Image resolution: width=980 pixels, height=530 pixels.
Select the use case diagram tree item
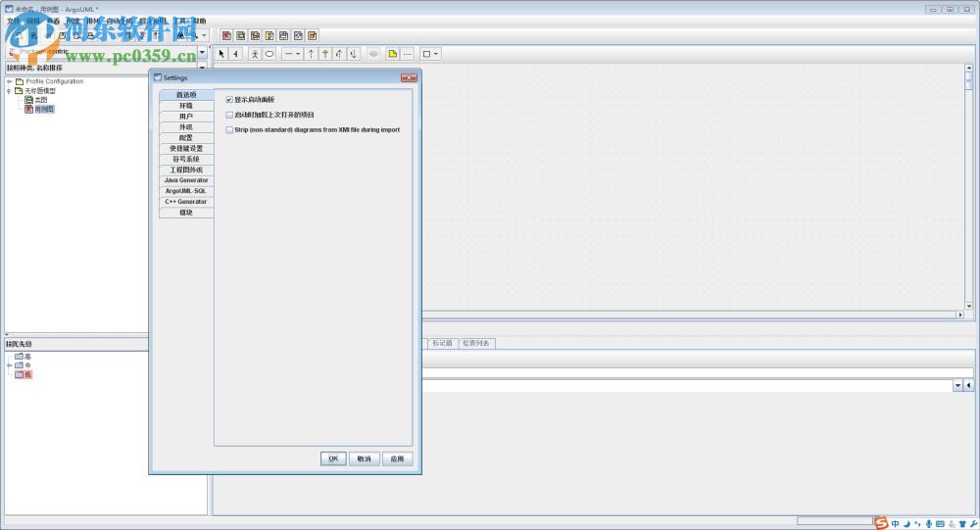(x=39, y=110)
